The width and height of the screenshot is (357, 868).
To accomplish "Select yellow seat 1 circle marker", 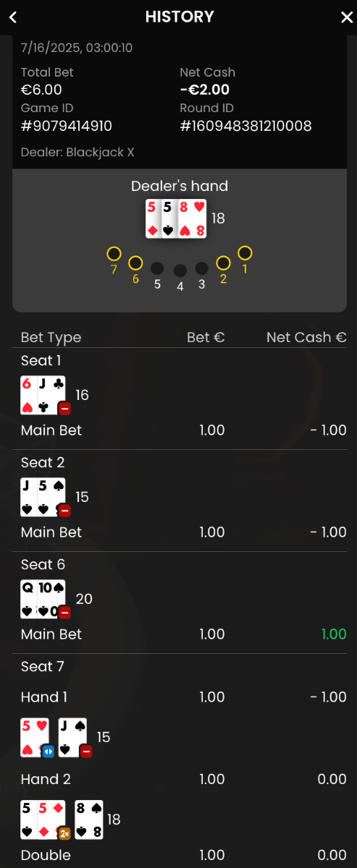I will click(x=245, y=253).
